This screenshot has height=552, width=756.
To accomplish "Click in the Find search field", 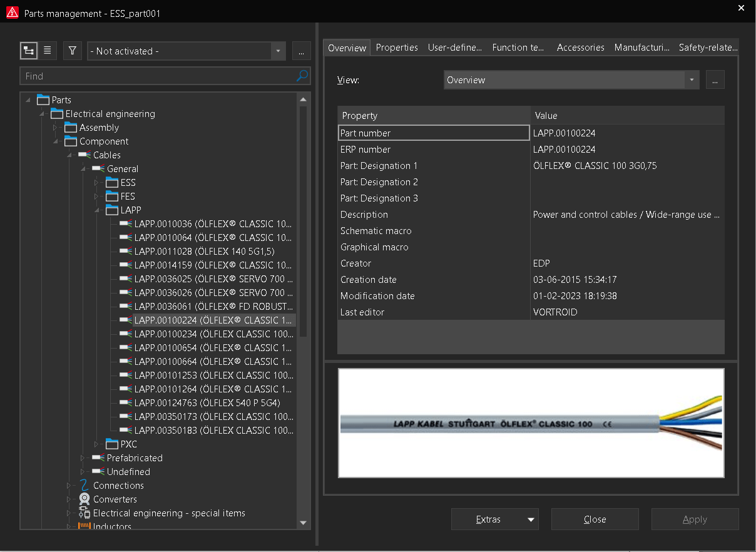I will click(156, 76).
